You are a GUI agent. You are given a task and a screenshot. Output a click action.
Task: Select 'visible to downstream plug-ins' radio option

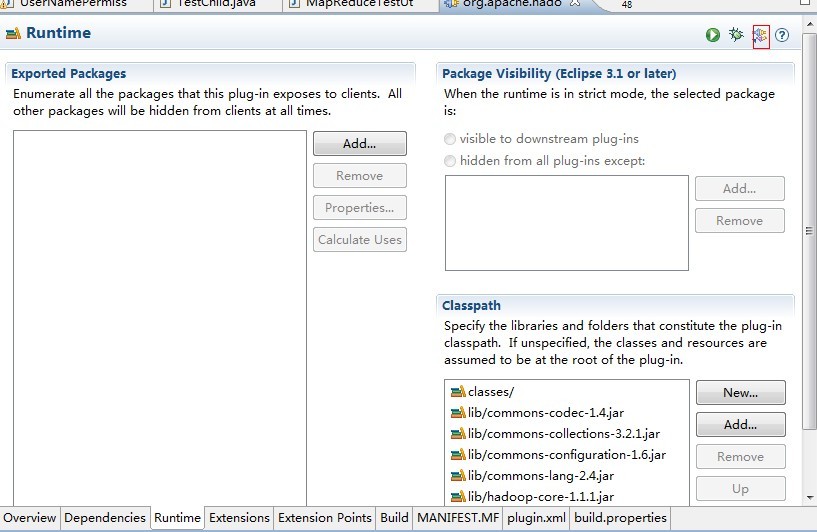pyautogui.click(x=450, y=139)
